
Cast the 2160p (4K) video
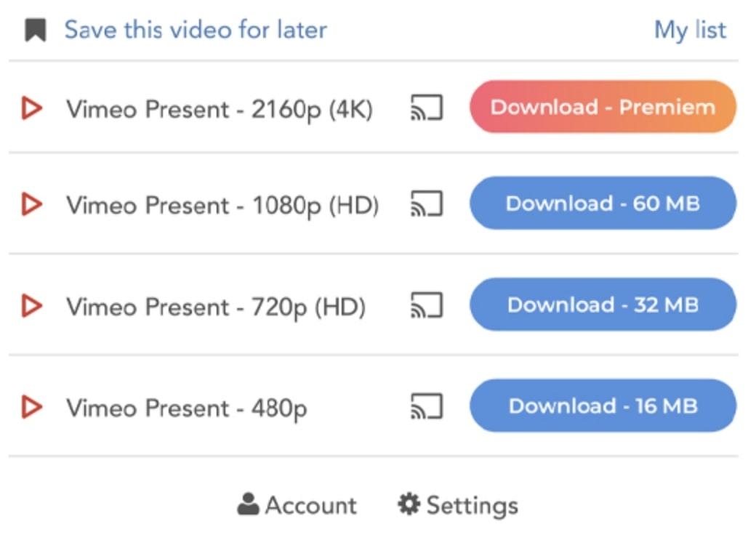427,108
